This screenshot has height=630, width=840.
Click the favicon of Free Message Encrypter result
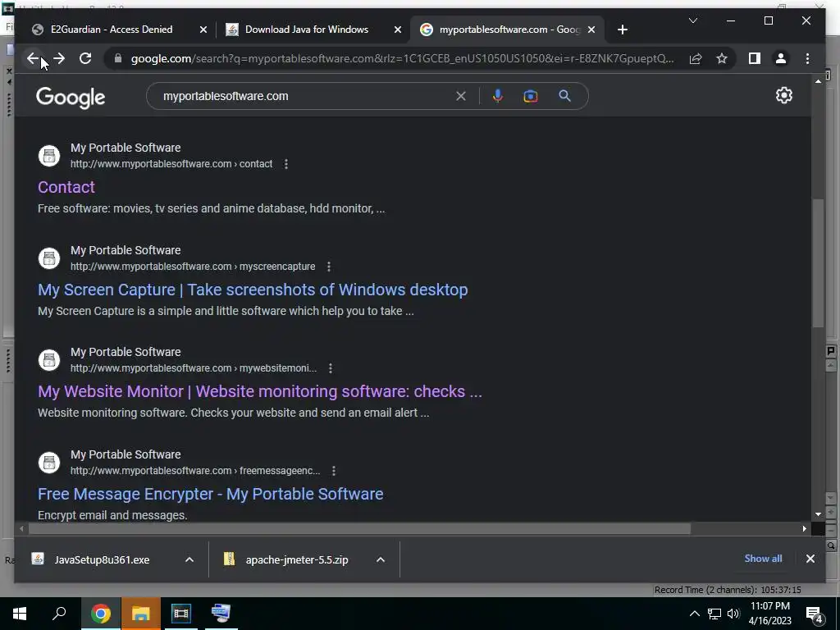(x=48, y=463)
